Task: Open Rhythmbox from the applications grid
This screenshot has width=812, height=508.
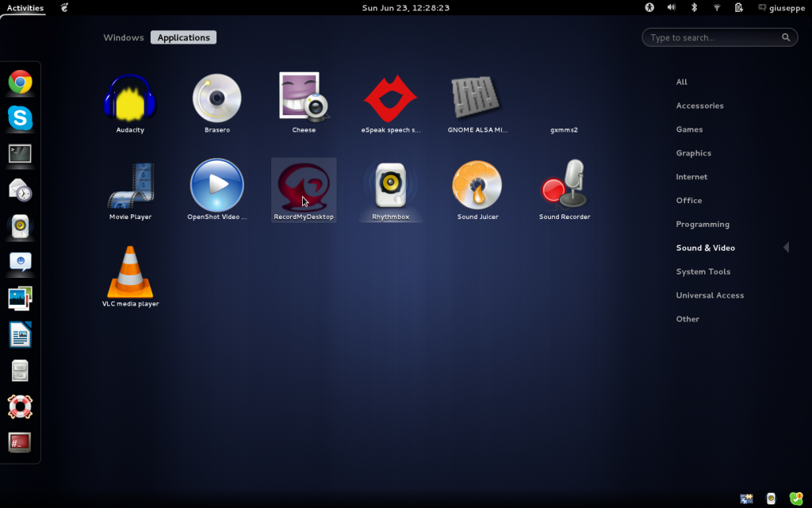Action: click(390, 190)
